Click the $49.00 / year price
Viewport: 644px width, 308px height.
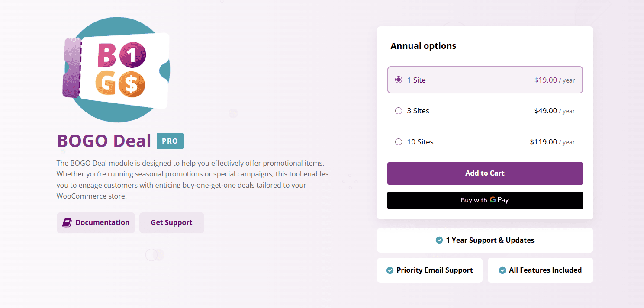coord(554,111)
